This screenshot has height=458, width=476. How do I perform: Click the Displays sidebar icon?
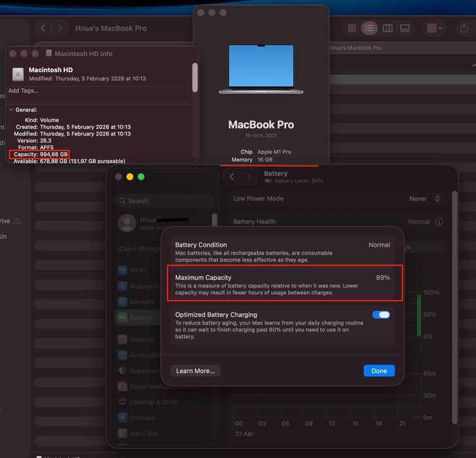[x=122, y=417]
